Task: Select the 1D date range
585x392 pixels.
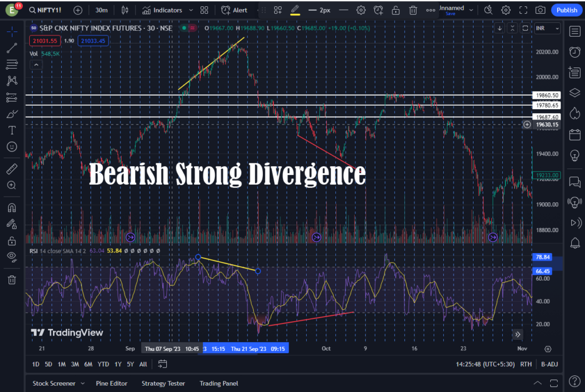Action: pyautogui.click(x=36, y=364)
